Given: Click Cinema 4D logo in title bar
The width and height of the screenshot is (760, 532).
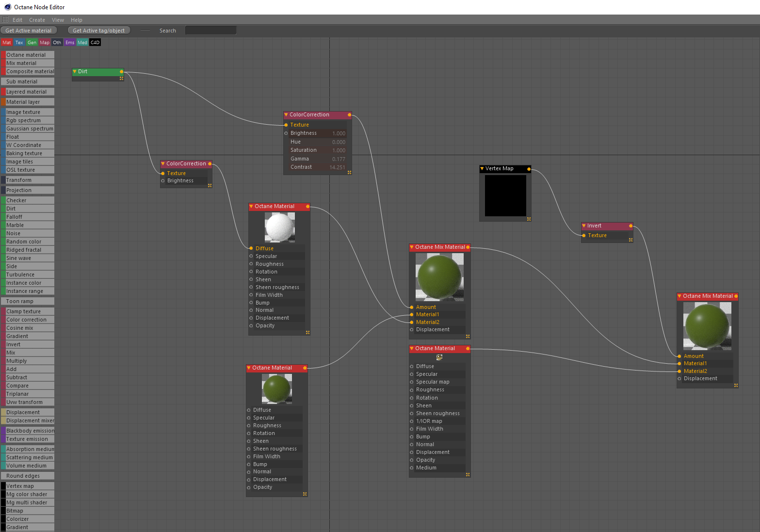Looking at the screenshot, I should [8, 7].
